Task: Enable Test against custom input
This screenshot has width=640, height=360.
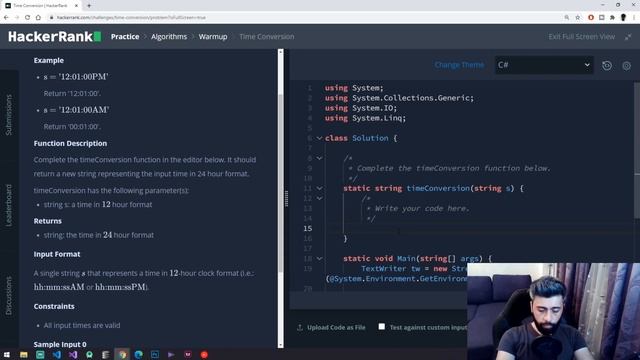Action: 382,327
